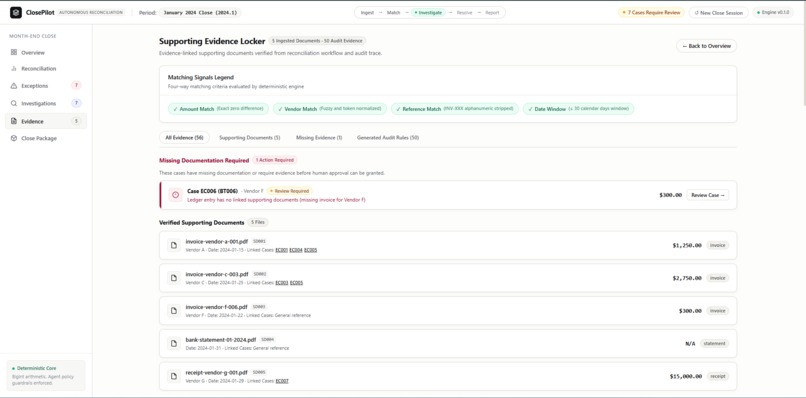
Task: Click file icon for invoice-vendor-c-003.pdf
Action: pos(174,278)
